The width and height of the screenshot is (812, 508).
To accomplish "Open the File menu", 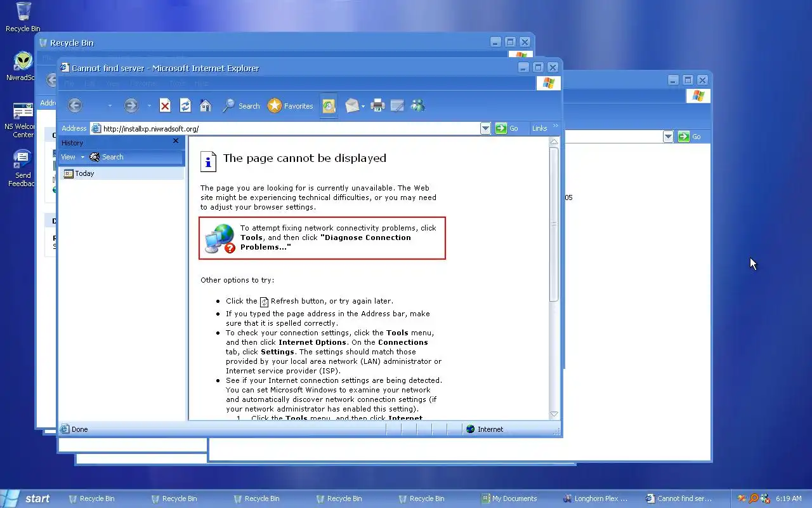I will [69, 83].
